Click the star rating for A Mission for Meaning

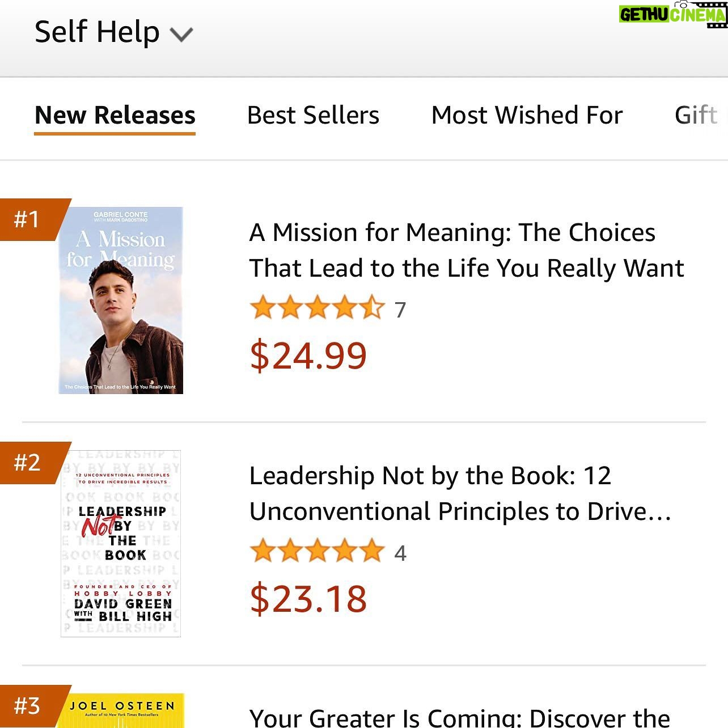click(x=317, y=309)
